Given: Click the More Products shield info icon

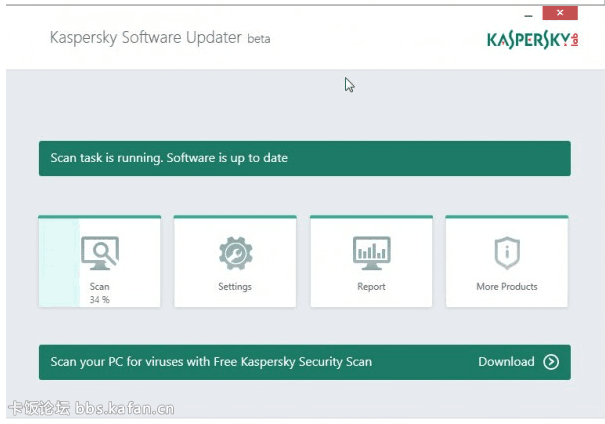Looking at the screenshot, I should [x=507, y=253].
